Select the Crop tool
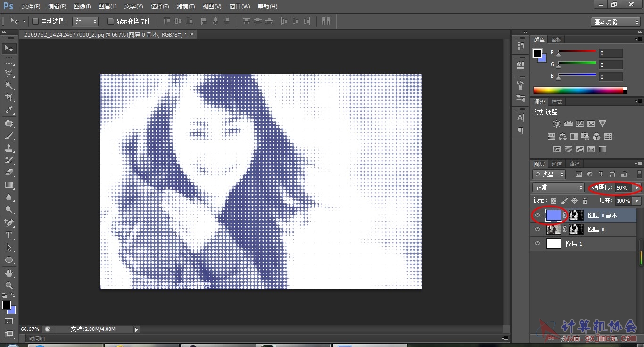 click(9, 98)
